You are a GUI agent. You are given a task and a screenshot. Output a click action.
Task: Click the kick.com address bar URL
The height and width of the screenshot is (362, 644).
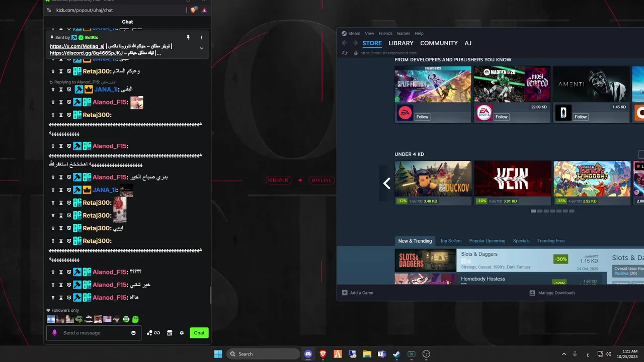(x=85, y=10)
